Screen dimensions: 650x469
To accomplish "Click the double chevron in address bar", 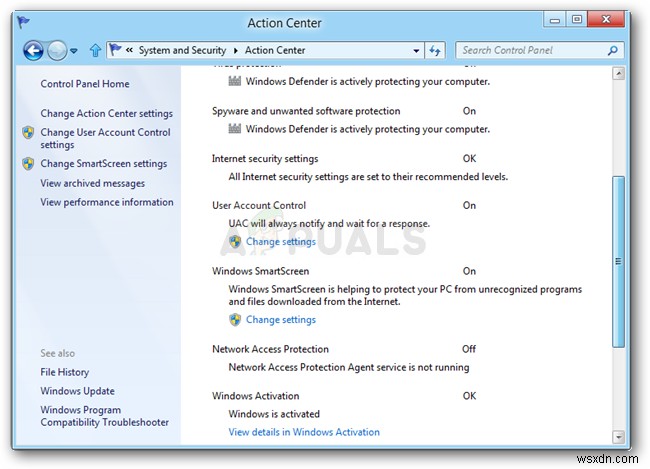I will tap(129, 50).
